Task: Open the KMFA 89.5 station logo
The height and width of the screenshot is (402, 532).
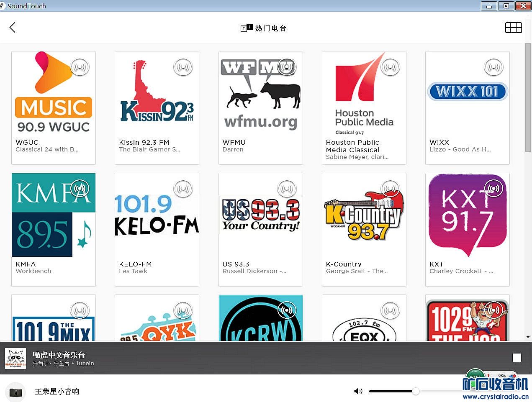Action: [x=54, y=215]
